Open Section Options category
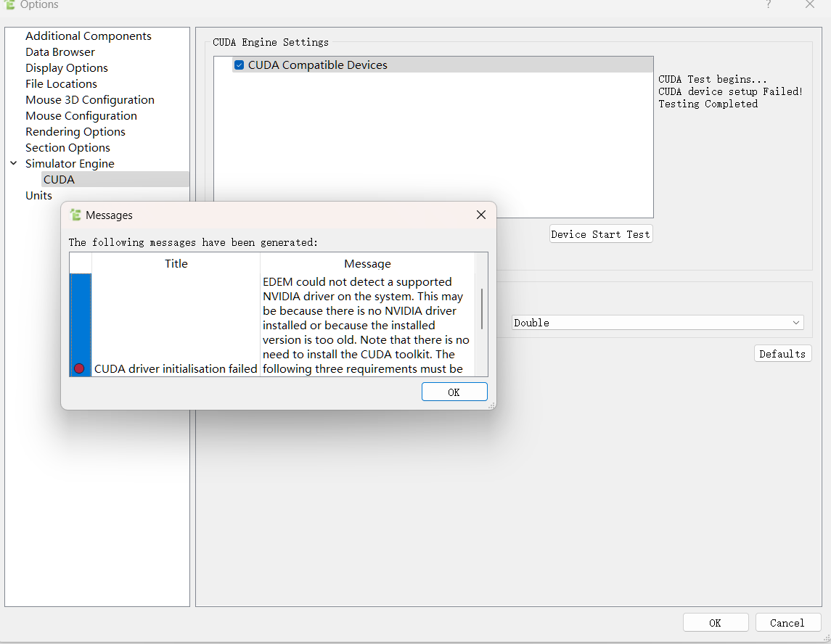 tap(67, 147)
